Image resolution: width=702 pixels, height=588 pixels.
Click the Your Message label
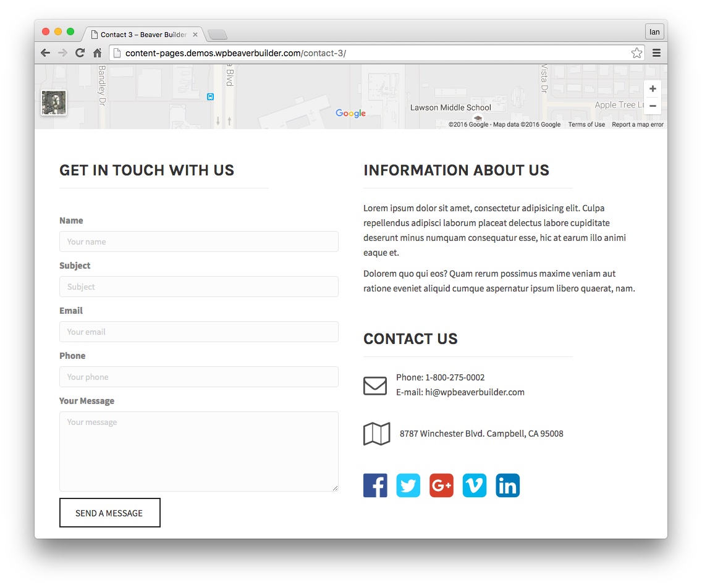click(87, 401)
